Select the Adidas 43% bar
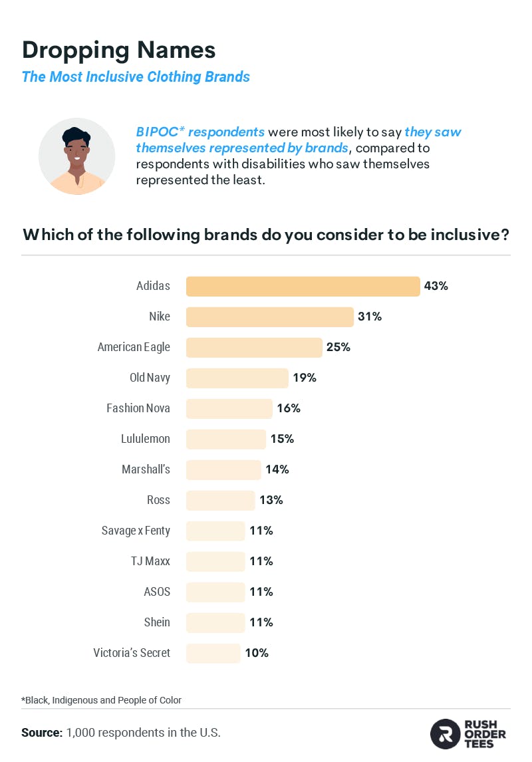 point(303,286)
